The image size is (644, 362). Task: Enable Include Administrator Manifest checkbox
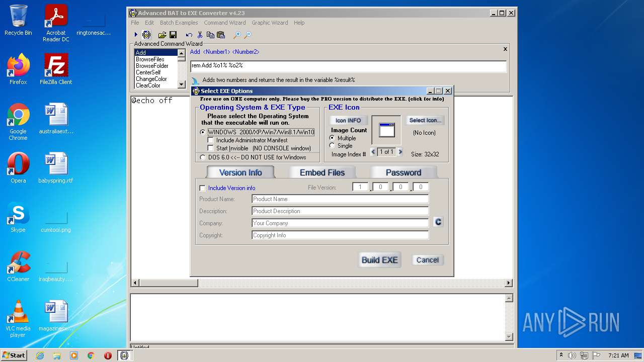211,140
